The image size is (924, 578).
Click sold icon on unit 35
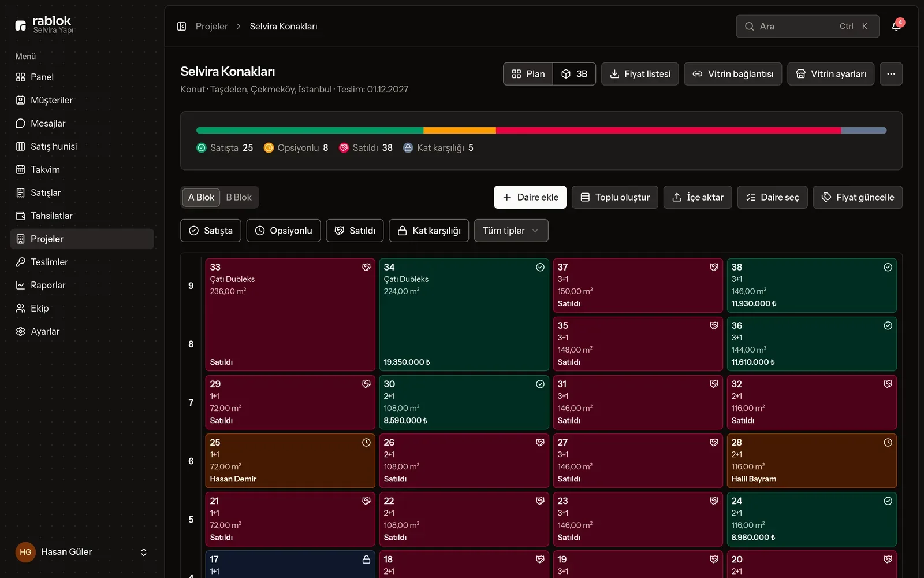[714, 325]
